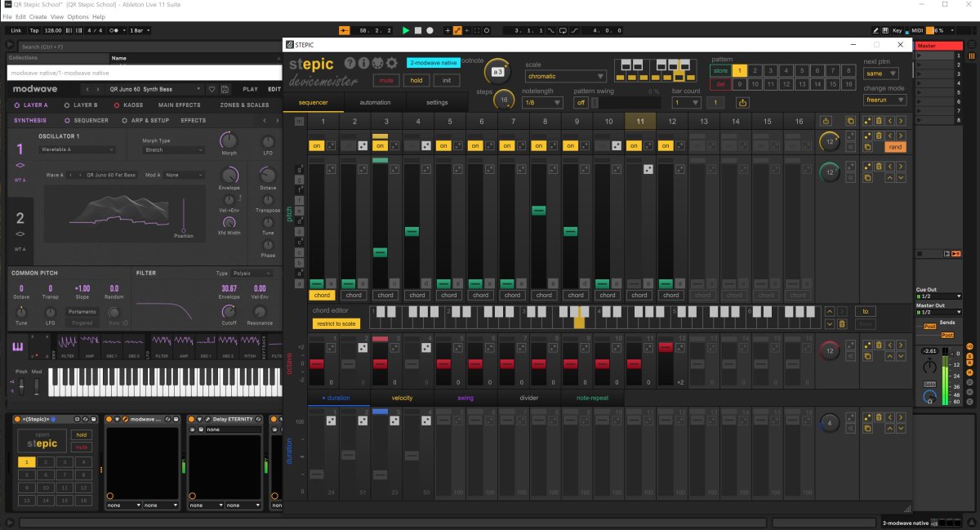
Task: Toggle pattern swing 'off' button
Action: [x=581, y=103]
